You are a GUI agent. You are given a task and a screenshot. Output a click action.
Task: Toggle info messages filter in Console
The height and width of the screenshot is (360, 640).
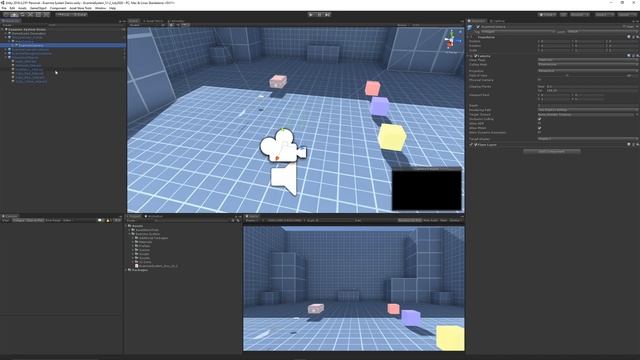click(100, 220)
